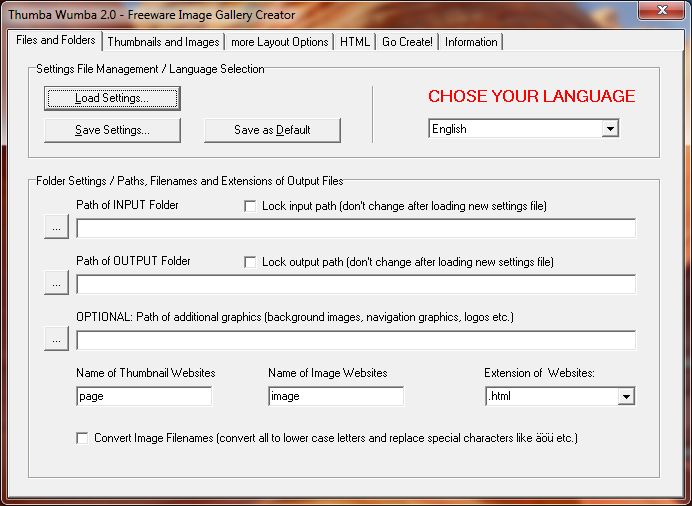Focus the Name of Image Websites field
The width and height of the screenshot is (692, 506).
336,396
